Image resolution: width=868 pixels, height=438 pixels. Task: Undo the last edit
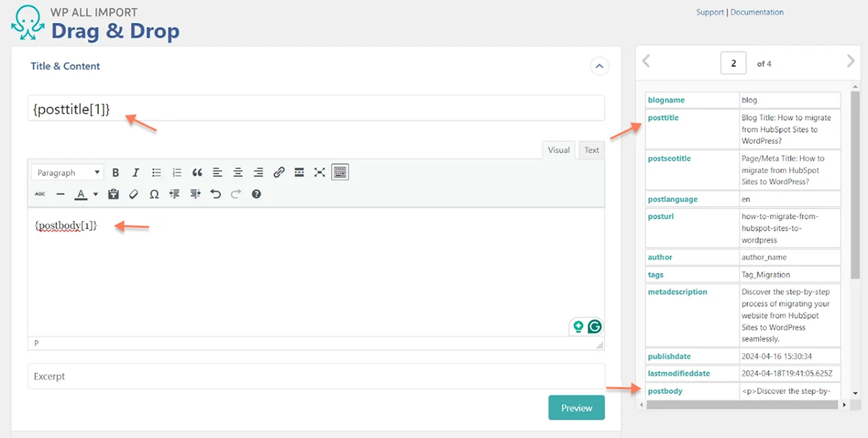click(216, 194)
